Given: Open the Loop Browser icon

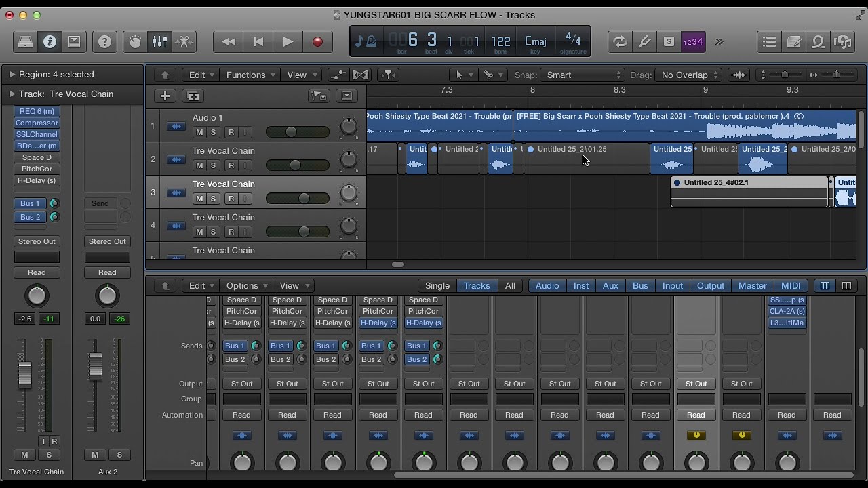Looking at the screenshot, I should point(818,42).
